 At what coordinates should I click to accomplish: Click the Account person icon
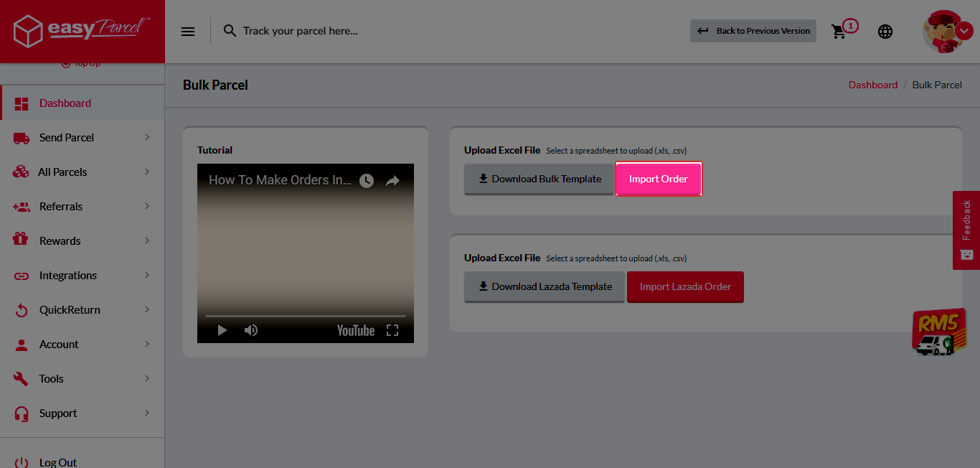tap(22, 345)
